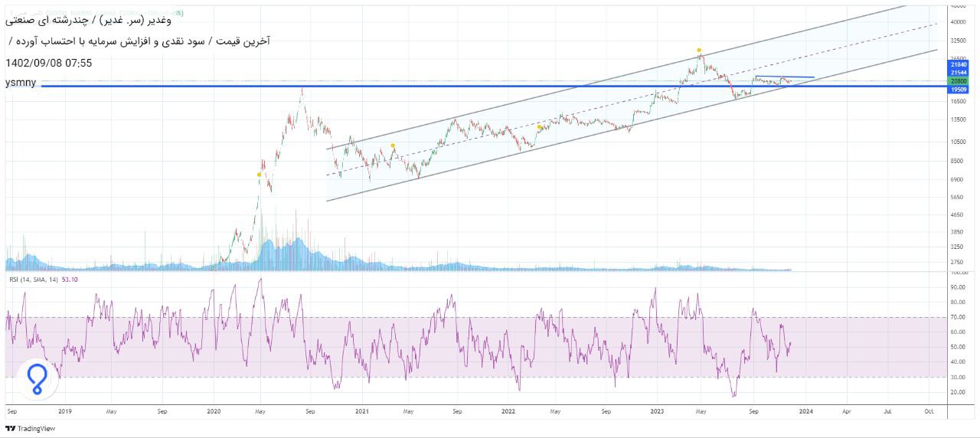Click the 1402/09/08 07:55 date text
This screenshot has width=980, height=438.
click(49, 63)
